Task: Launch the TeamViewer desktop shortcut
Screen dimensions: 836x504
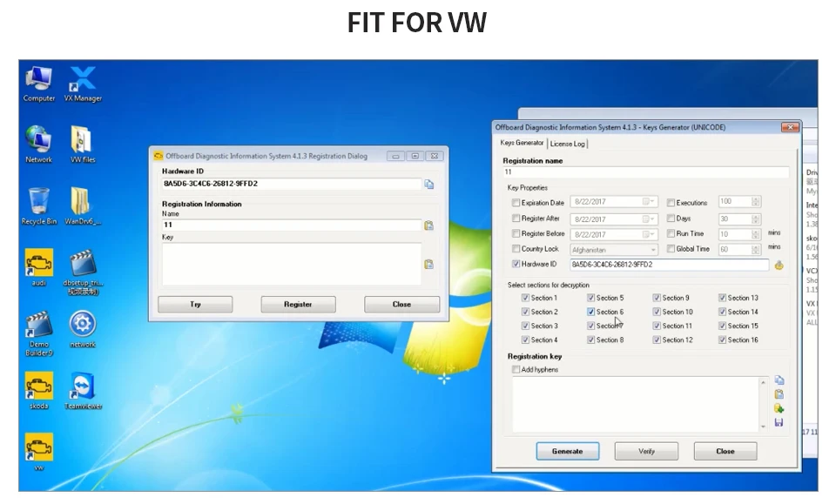Action: pyautogui.click(x=84, y=391)
